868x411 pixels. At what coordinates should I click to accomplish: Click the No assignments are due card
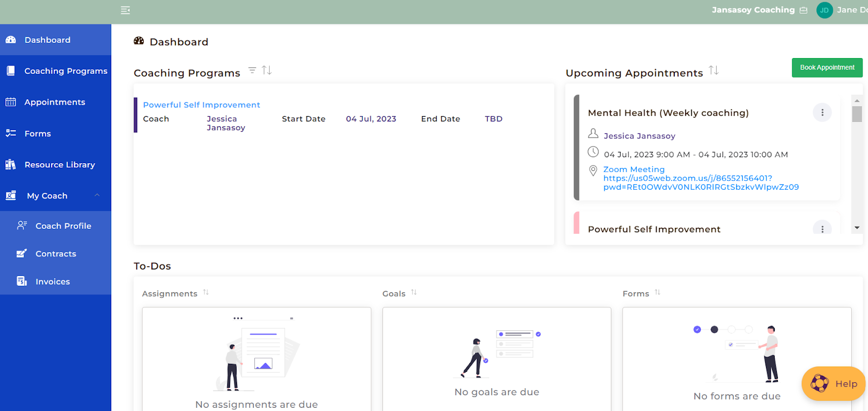[257, 359]
